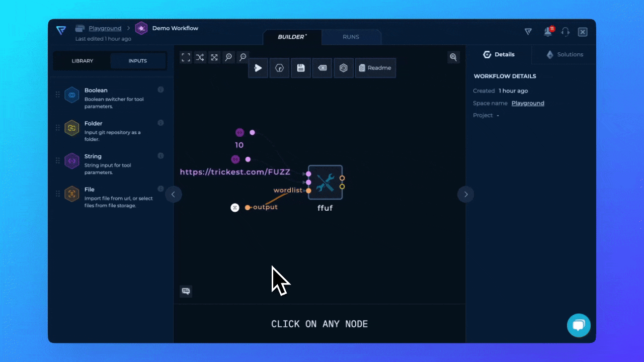Collapse the left sidebar panel arrow
The height and width of the screenshot is (362, 644).
coord(174,194)
